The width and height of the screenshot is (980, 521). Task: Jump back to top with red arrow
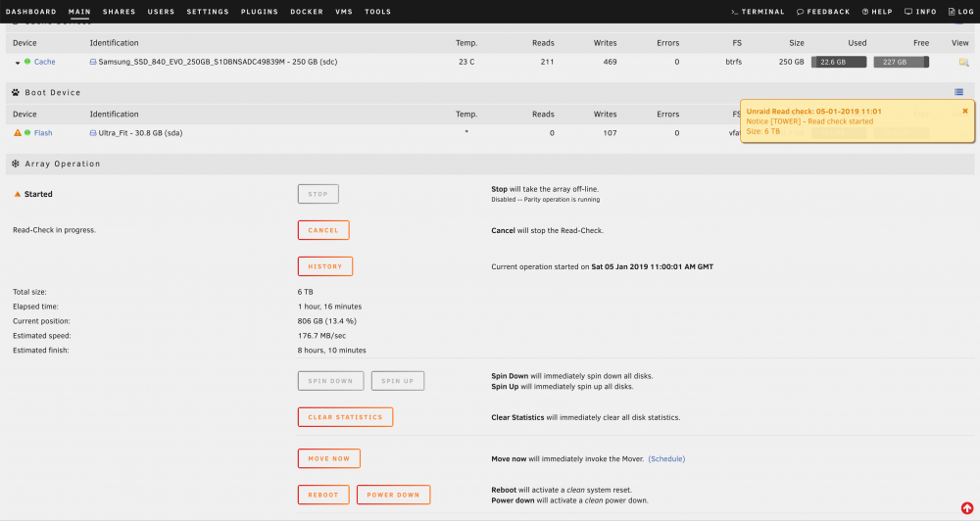967,508
